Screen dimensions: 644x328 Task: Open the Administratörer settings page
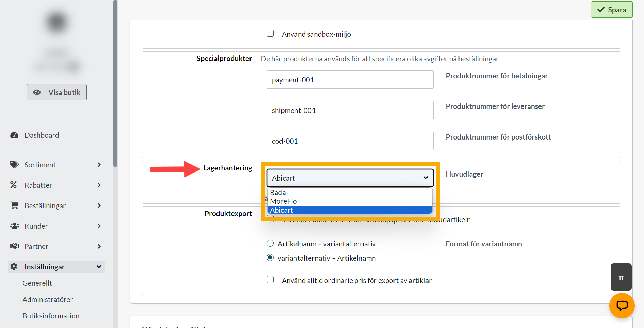click(48, 299)
